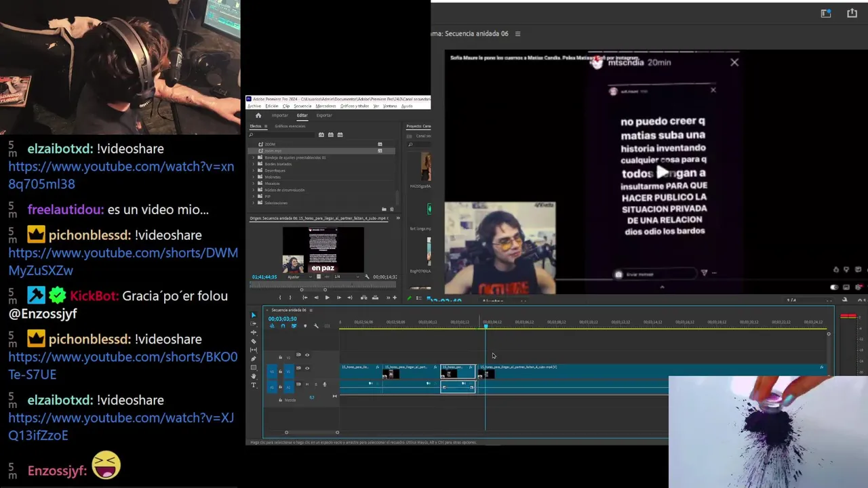Open the button editor plus icon
868x488 pixels.
[395, 298]
